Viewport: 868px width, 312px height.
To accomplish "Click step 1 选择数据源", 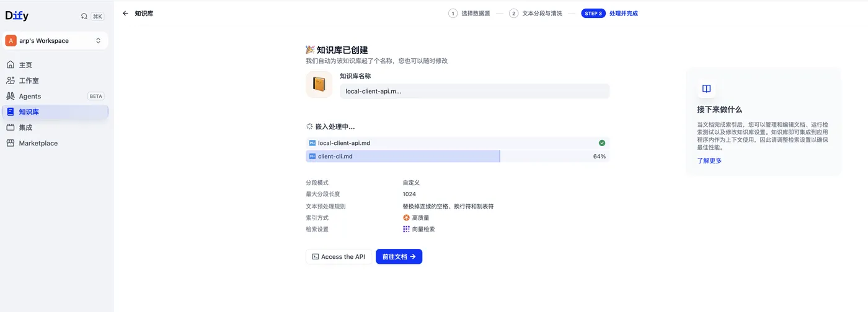I will pyautogui.click(x=469, y=13).
